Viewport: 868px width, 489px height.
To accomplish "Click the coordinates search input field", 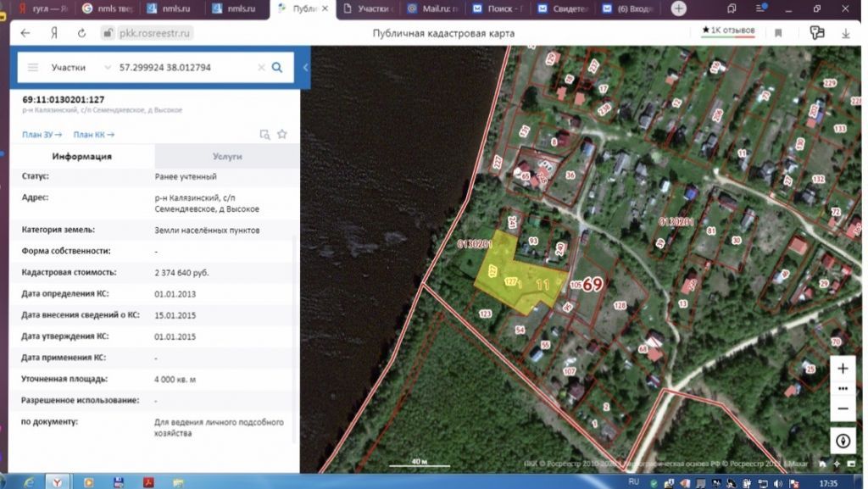I will pos(182,67).
